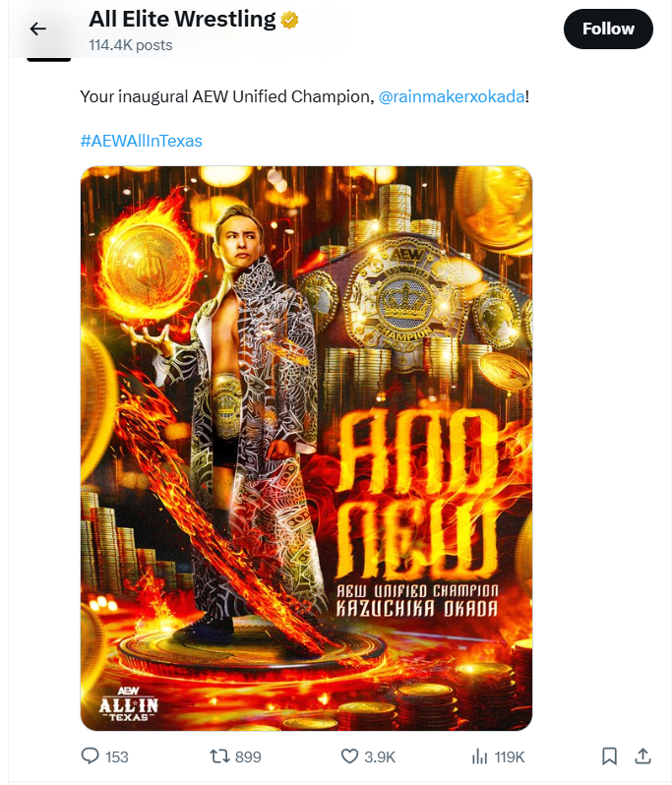Click the gold verified badge icon
672x785 pixels.
pyautogui.click(x=289, y=20)
